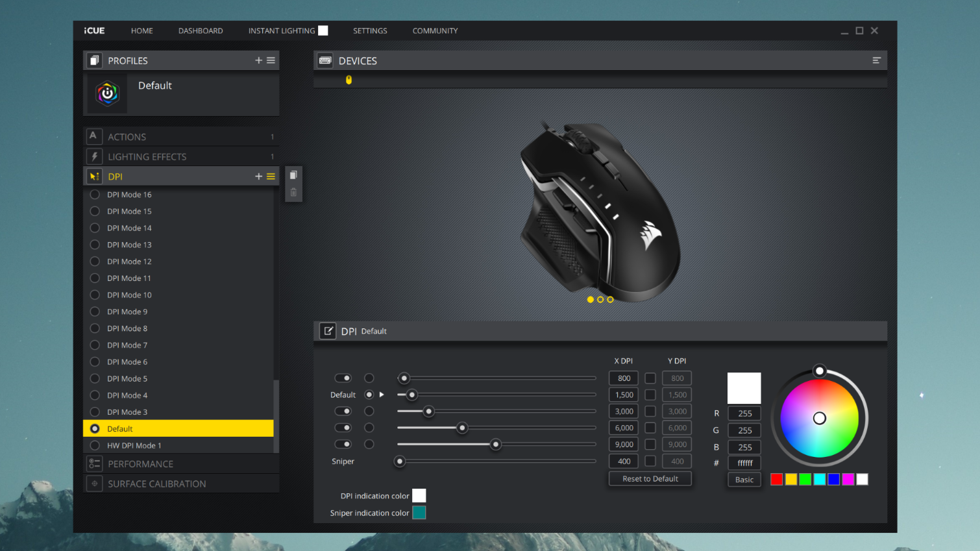Screen dimensions: 980x551
Task: Tick the checkbox in the Sniper 400 row
Action: point(650,461)
